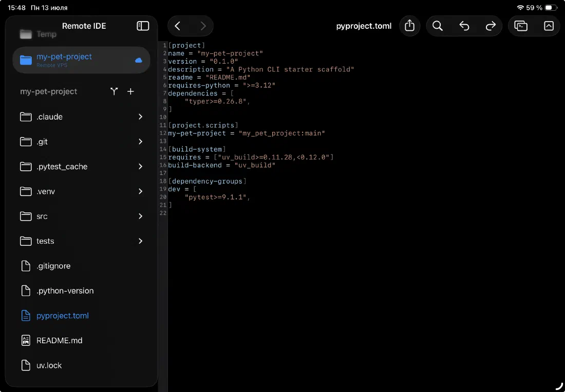
Task: Click the collapse-up chevron box icon
Action: pos(549,26)
